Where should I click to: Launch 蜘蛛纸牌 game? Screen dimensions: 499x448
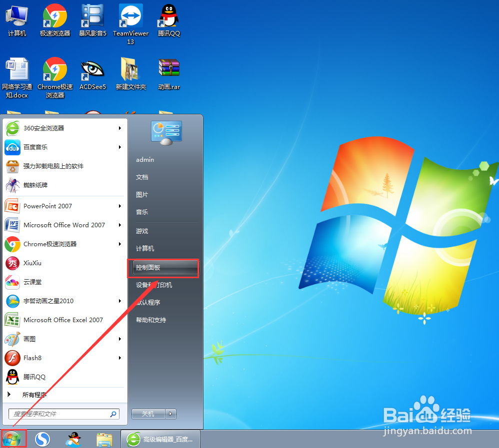63,185
